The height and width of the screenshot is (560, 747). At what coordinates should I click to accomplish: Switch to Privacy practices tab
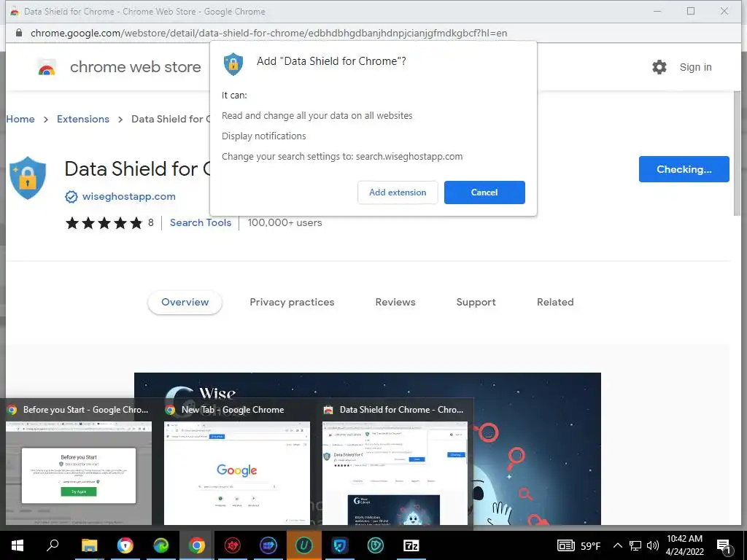coord(292,302)
